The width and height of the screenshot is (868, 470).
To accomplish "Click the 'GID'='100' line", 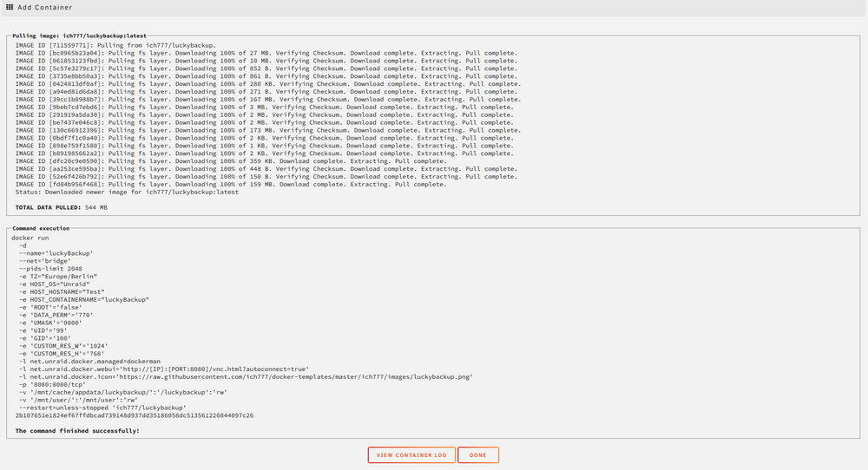I will pos(45,338).
